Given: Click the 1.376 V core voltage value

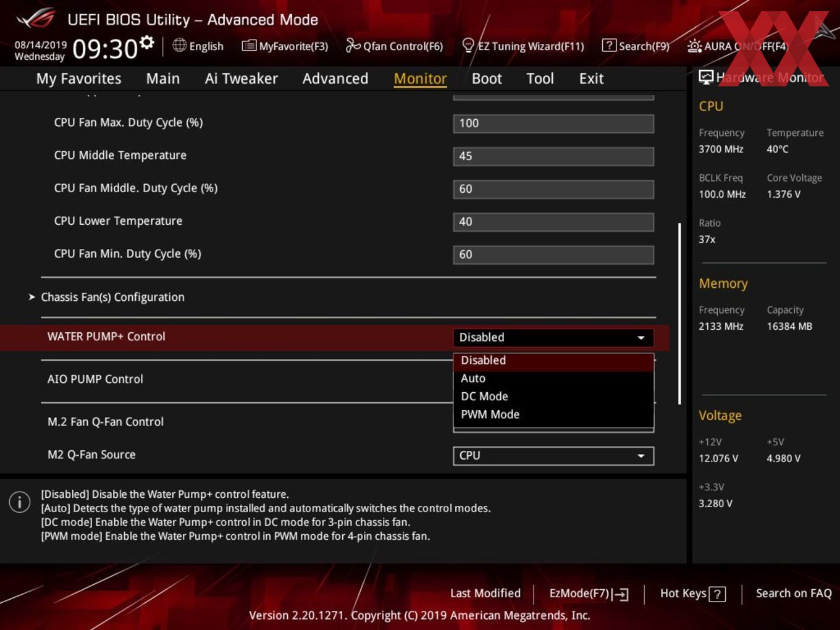Looking at the screenshot, I should [x=784, y=194].
